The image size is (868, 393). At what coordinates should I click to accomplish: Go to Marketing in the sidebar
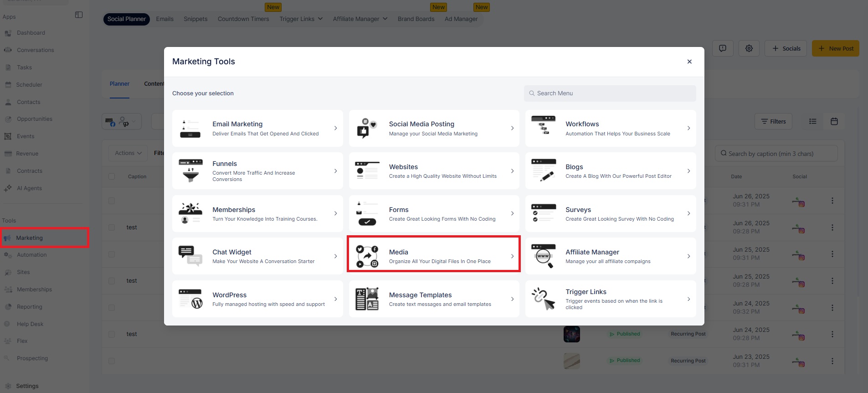click(45, 238)
